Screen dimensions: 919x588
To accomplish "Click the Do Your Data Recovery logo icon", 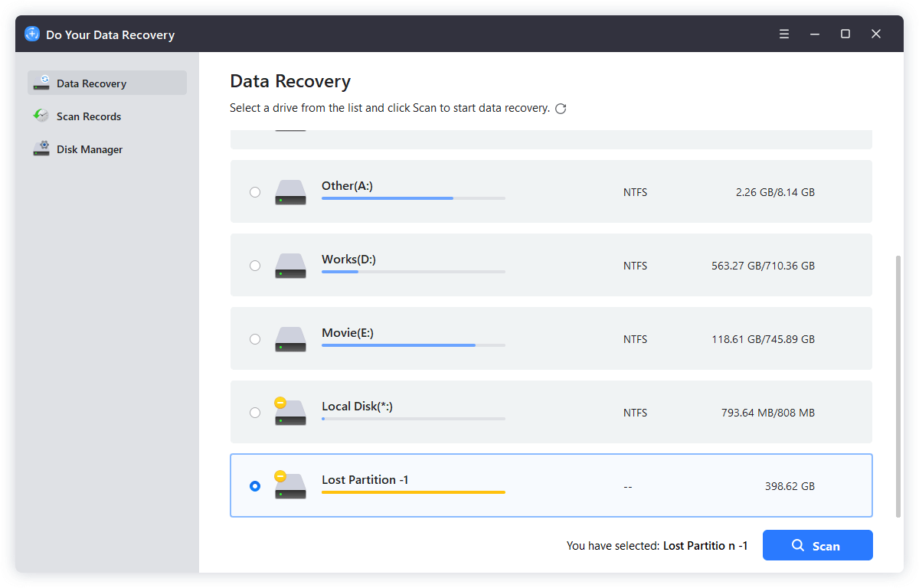I will [31, 34].
